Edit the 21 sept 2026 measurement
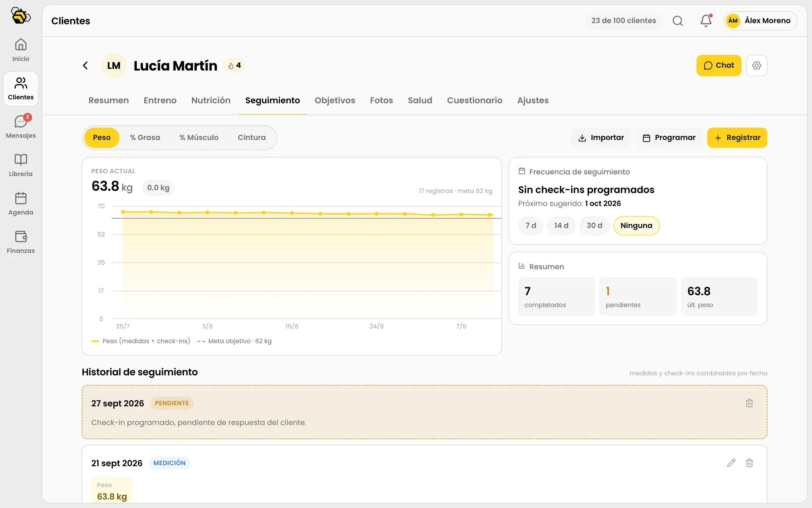The image size is (812, 508). 731,463
